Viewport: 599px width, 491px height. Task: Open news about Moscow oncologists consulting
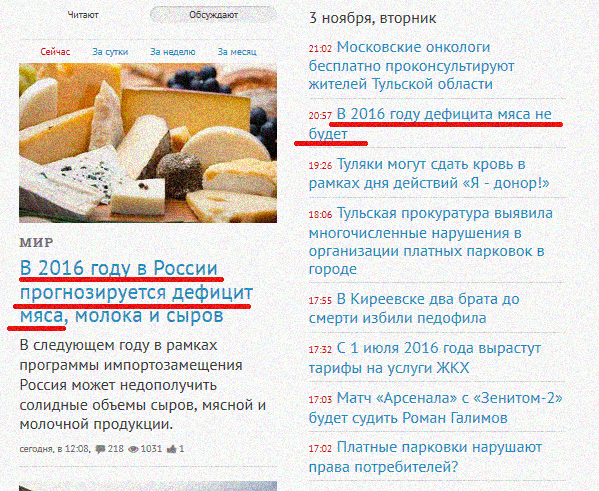(x=413, y=65)
